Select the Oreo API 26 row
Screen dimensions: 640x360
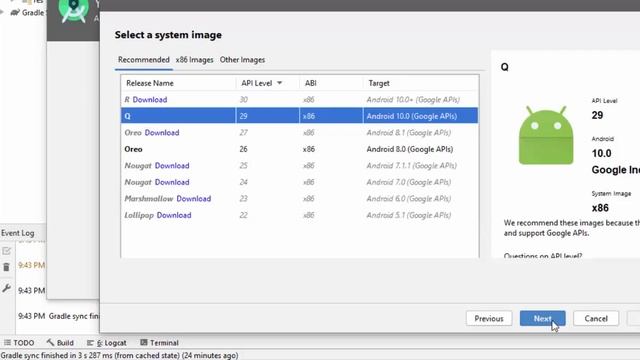299,149
